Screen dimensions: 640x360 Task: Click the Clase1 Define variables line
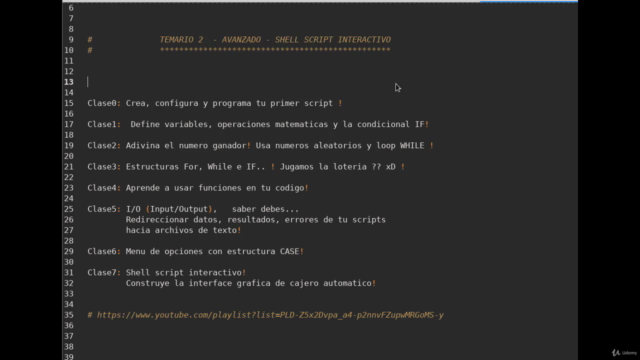(258, 124)
